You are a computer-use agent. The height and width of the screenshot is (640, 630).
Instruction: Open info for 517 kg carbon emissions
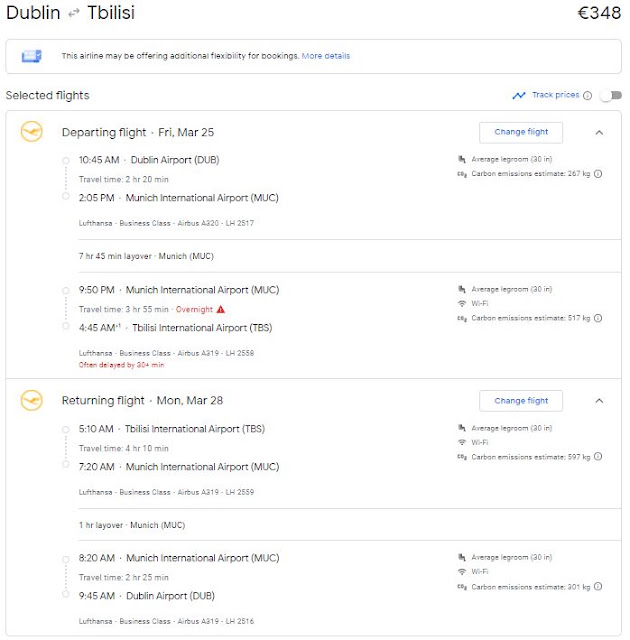point(598,318)
